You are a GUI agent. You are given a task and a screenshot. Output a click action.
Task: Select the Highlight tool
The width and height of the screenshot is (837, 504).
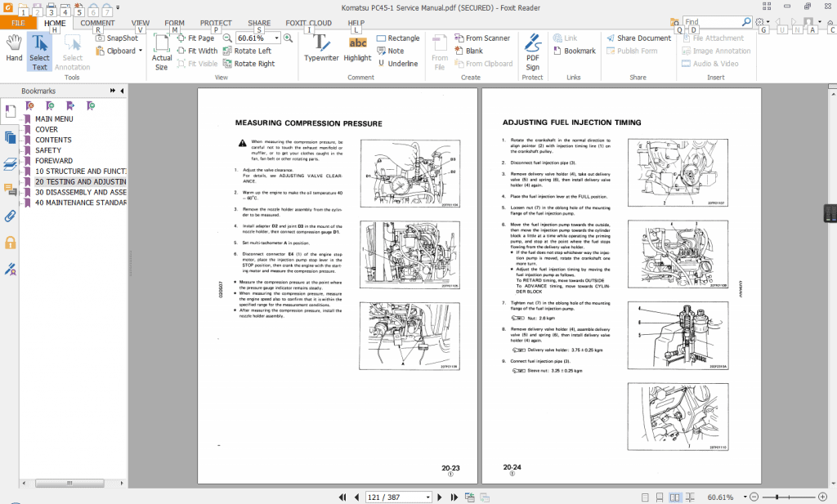(358, 48)
